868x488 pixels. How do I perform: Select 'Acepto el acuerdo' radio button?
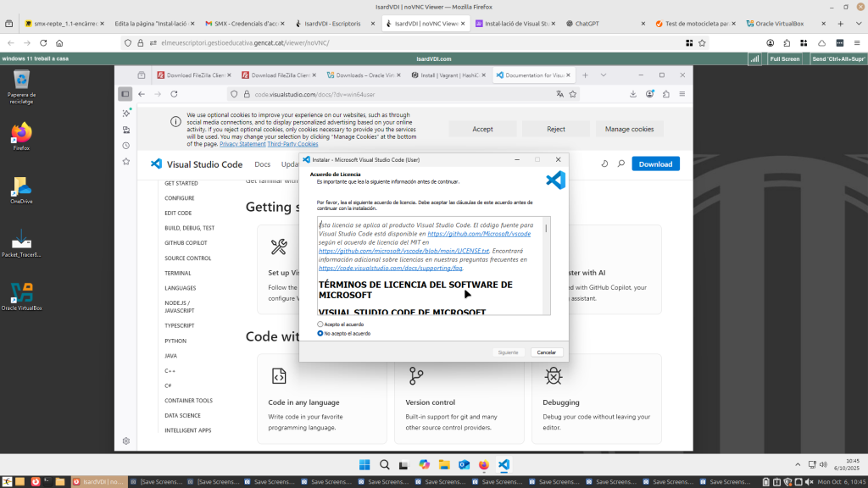point(320,324)
